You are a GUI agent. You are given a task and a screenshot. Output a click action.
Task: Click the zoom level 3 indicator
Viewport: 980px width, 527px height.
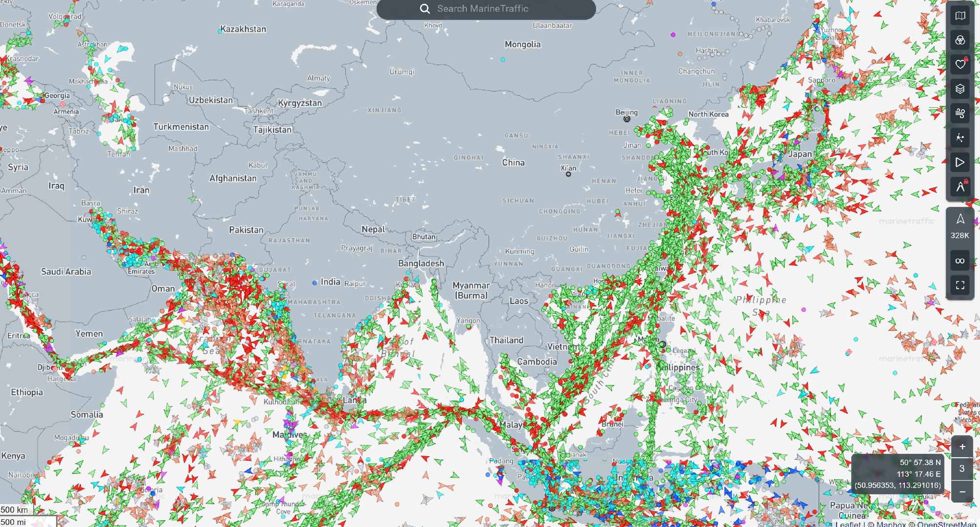pos(962,468)
